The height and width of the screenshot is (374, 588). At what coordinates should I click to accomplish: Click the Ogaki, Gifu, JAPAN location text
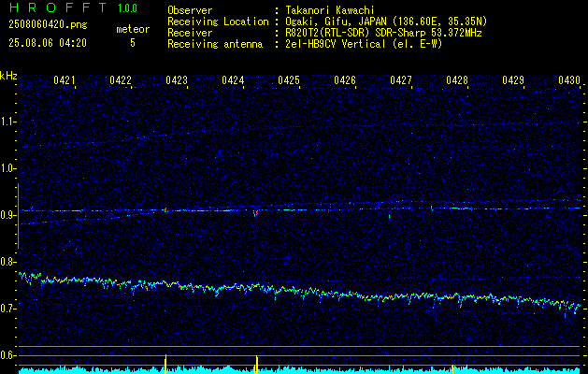(386, 22)
